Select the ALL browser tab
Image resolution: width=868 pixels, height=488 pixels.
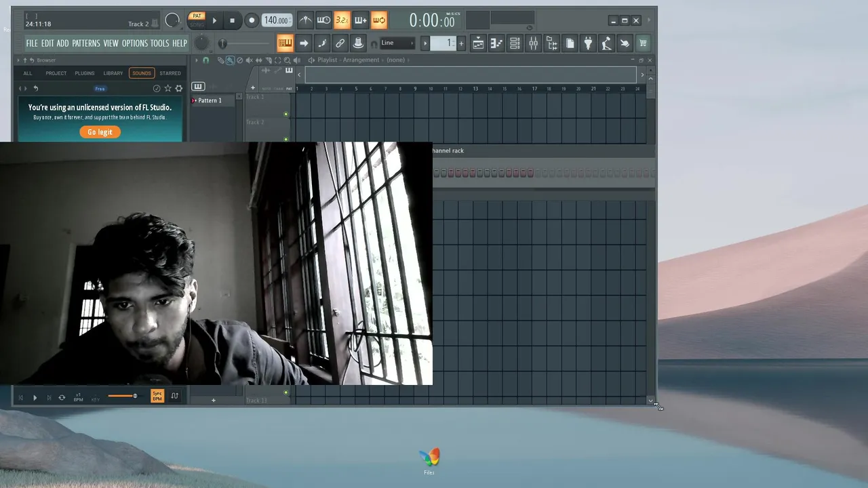[27, 73]
